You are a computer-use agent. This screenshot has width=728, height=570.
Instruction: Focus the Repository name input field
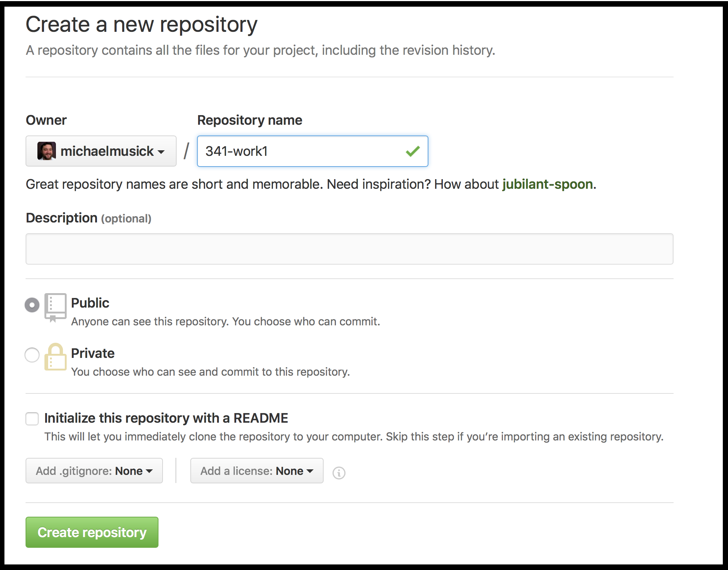coord(313,151)
